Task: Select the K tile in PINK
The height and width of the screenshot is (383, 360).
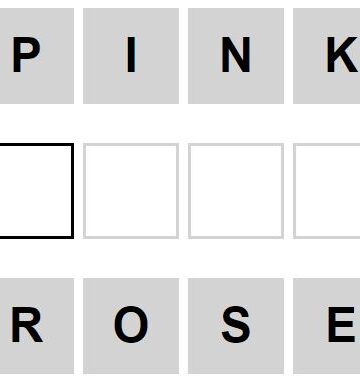Action: [x=327, y=56]
